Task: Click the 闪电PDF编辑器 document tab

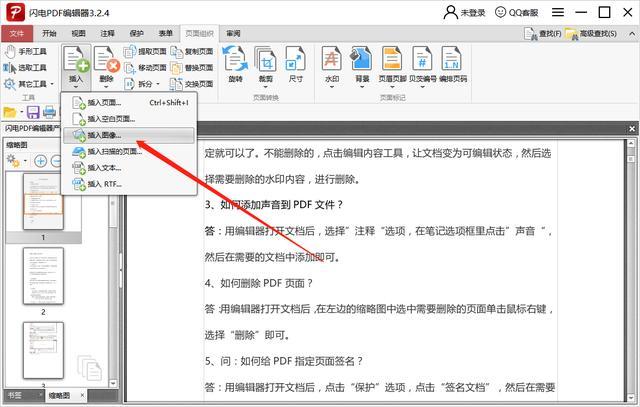Action: [x=32, y=128]
